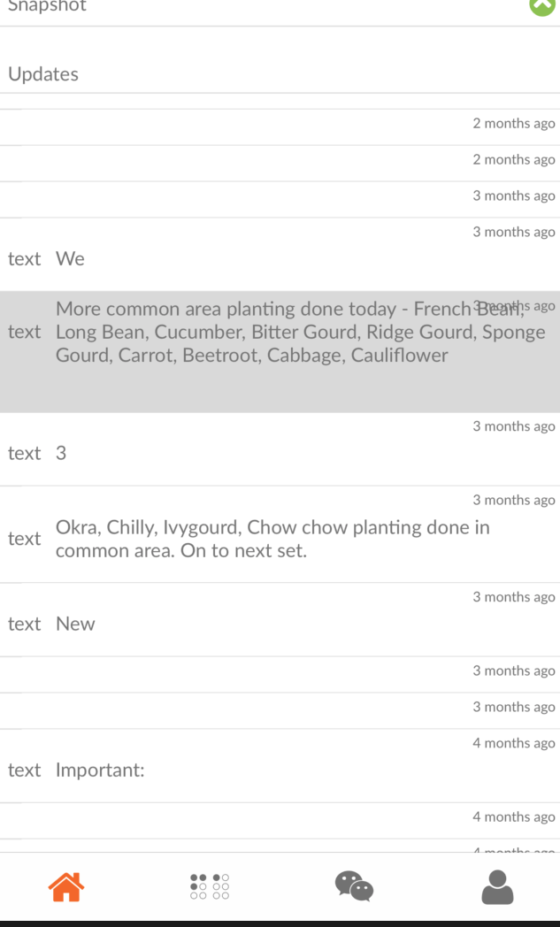The image size is (560, 927).
Task: Select the update starting with 'Okra, Chilly, Ivygourd'
Action: point(280,539)
